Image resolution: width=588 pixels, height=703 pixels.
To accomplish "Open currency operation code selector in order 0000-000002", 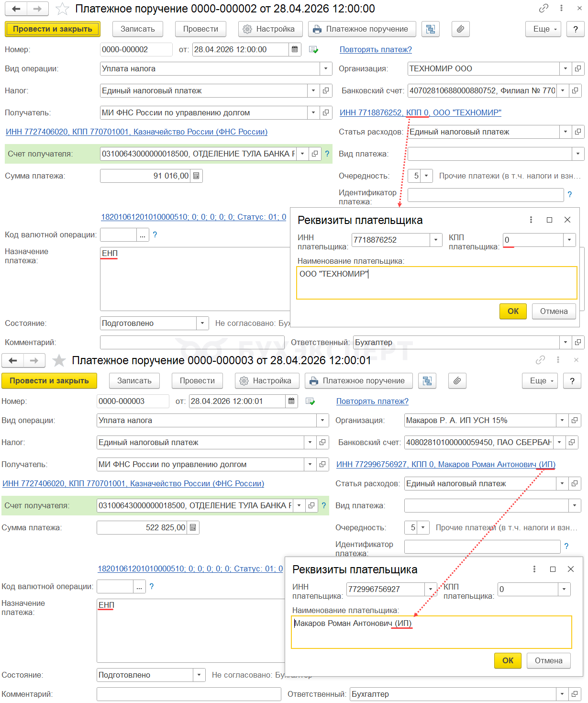I will click(x=143, y=234).
